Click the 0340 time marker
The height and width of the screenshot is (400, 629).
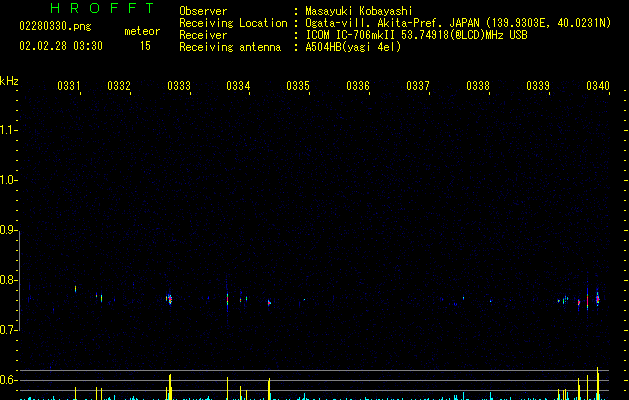click(x=598, y=86)
